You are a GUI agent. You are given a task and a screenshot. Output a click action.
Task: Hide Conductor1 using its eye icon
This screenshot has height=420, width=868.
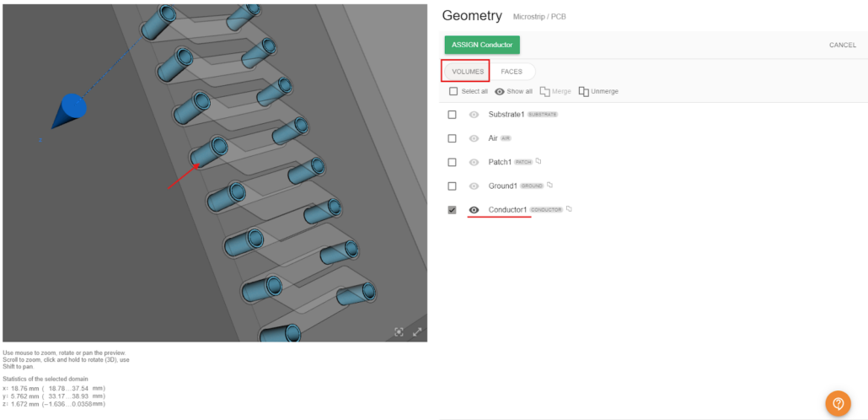474,209
